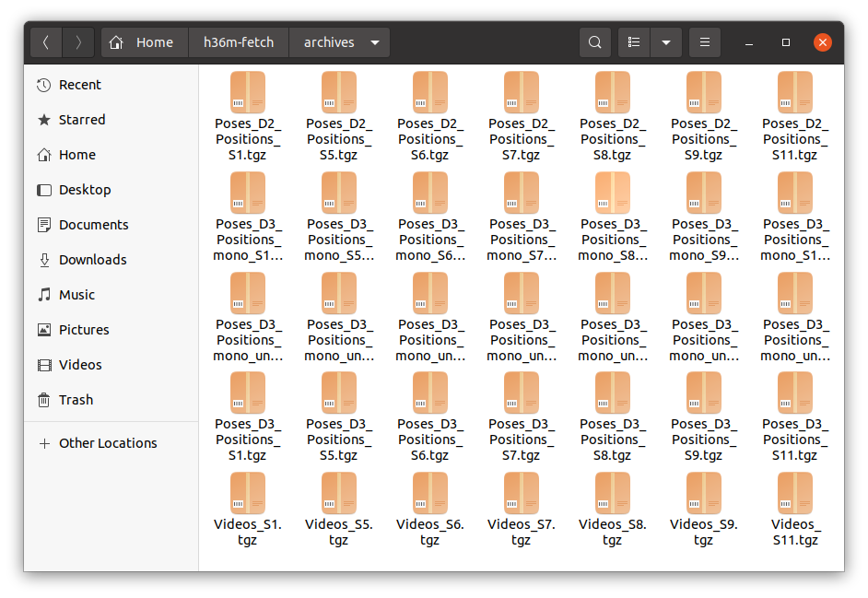Open Other Locations in sidebar
The image size is (868, 598).
click(111, 443)
